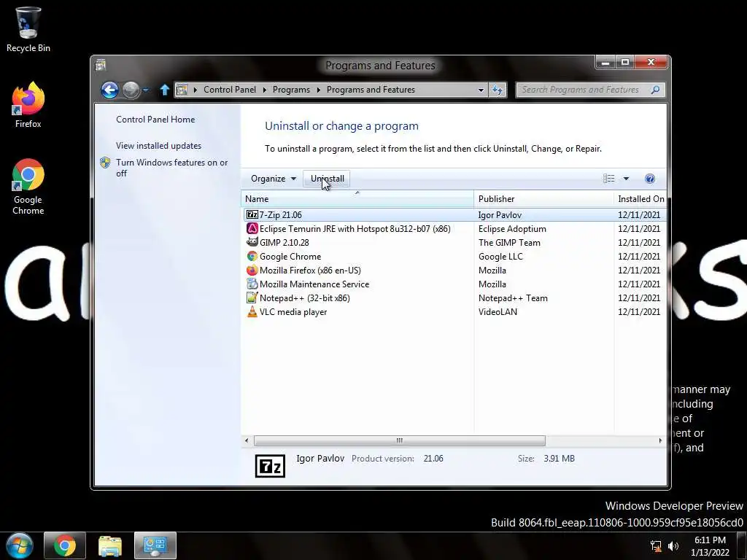Click the volume speaker tray icon

(673, 545)
